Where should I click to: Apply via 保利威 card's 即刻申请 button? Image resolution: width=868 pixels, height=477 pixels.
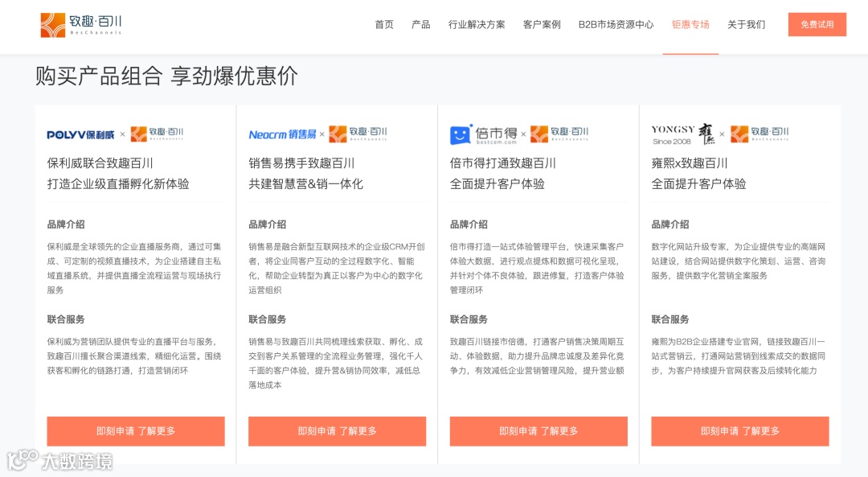coord(136,431)
